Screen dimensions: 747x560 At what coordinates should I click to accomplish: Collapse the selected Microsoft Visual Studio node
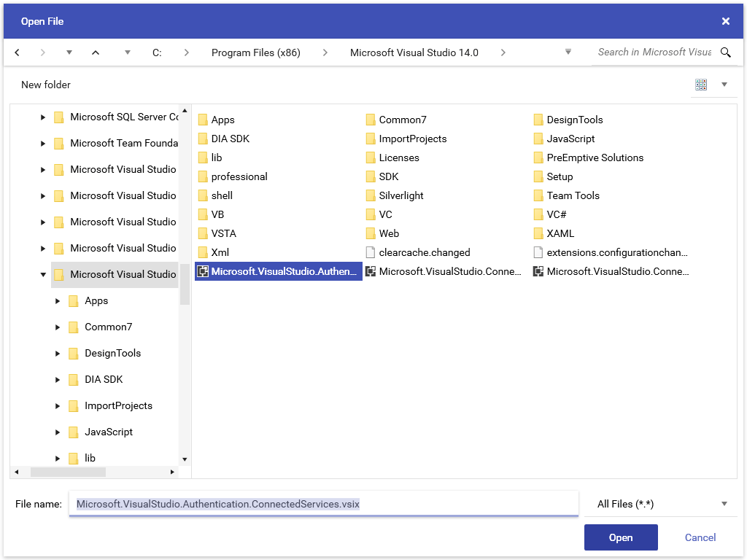[x=43, y=274]
